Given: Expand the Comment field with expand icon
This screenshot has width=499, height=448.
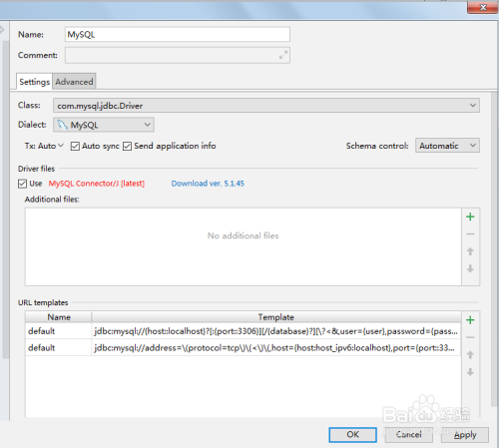Looking at the screenshot, I should pyautogui.click(x=283, y=55).
